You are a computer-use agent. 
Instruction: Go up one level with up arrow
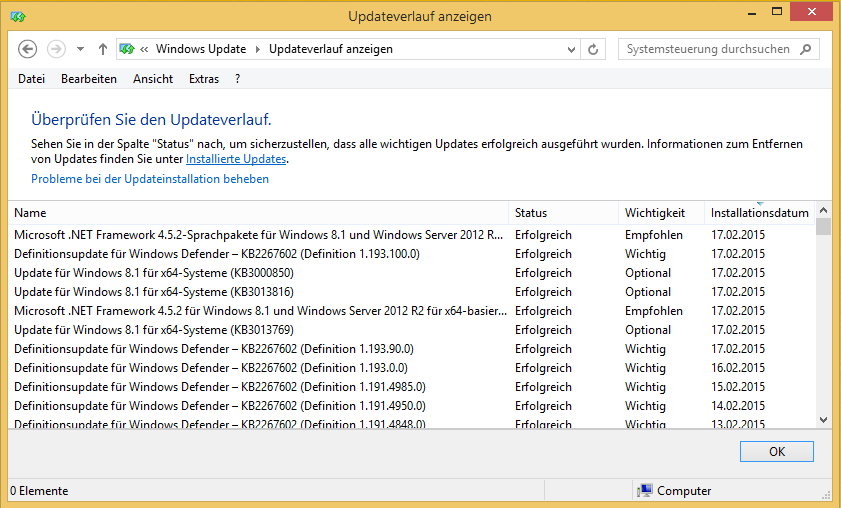[x=102, y=49]
